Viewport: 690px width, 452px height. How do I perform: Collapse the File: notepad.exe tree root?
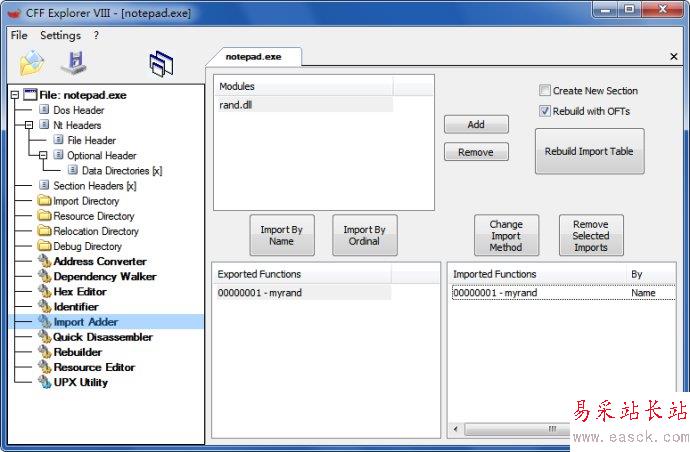[x=15, y=95]
